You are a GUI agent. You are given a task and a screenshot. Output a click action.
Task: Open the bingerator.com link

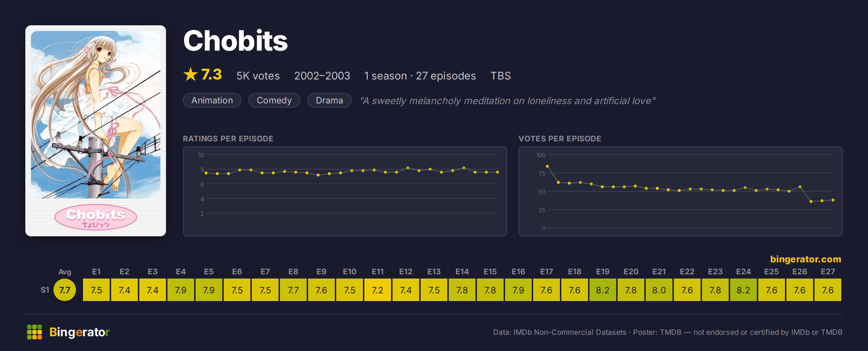click(x=805, y=259)
